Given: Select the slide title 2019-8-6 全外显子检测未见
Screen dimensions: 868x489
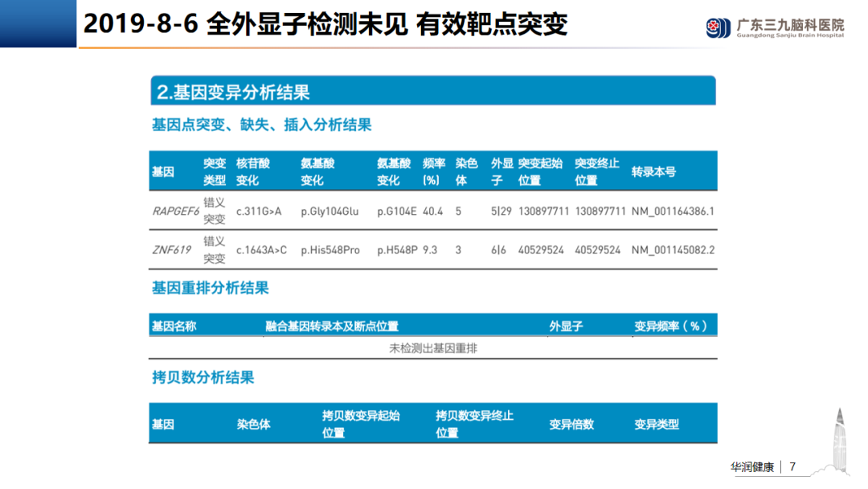Looking at the screenshot, I should click(246, 24).
